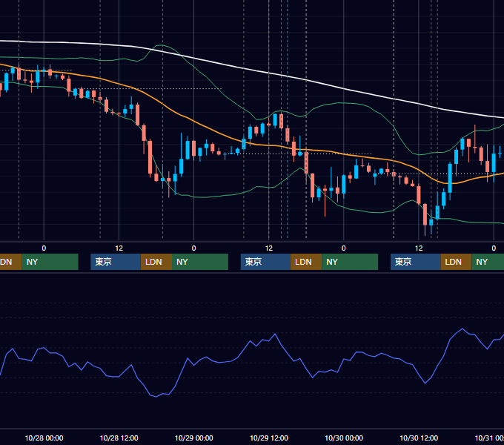Click hour label 12 above 10/30 12:00
The width and height of the screenshot is (504, 445).
(x=419, y=248)
